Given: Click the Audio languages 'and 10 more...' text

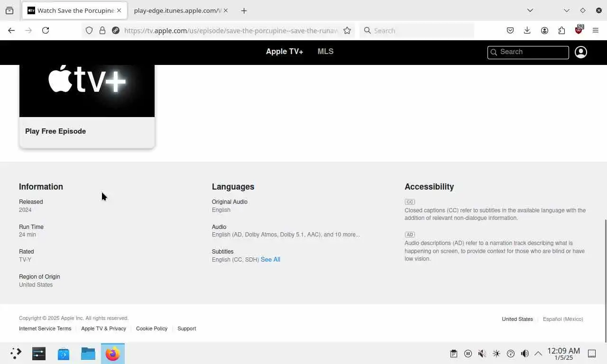Looking at the screenshot, I should (342, 235).
